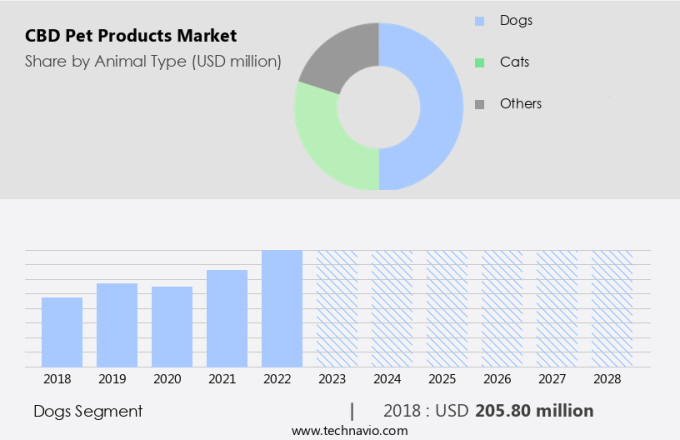Image resolution: width=680 pixels, height=440 pixels.
Task: Select the tallest 2022 solid bar
Action: point(282,308)
